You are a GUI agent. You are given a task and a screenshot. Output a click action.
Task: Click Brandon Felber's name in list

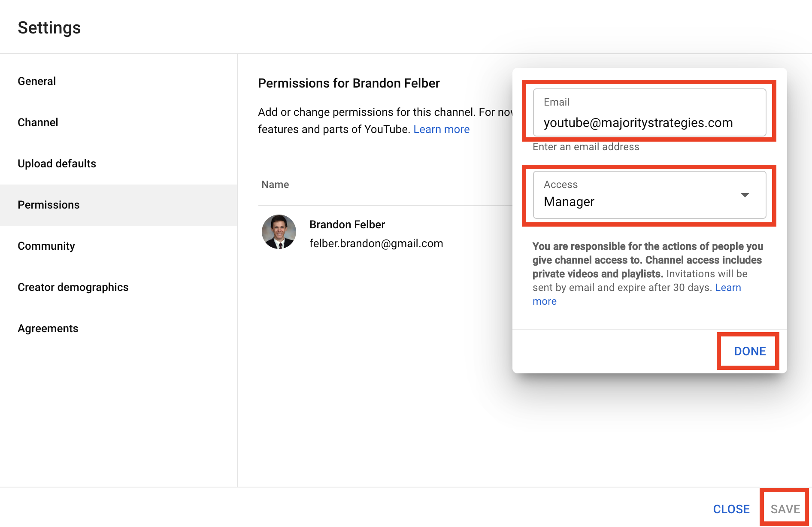(x=347, y=224)
